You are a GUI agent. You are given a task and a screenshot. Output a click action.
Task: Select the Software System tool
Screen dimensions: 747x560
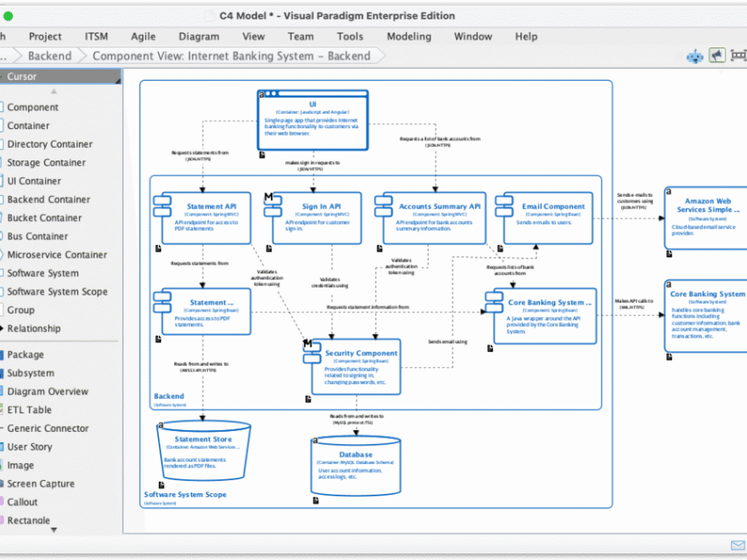pyautogui.click(x=40, y=272)
